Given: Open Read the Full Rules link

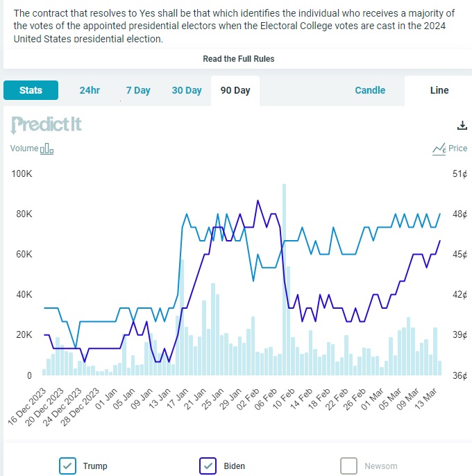Looking at the screenshot, I should 238,59.
